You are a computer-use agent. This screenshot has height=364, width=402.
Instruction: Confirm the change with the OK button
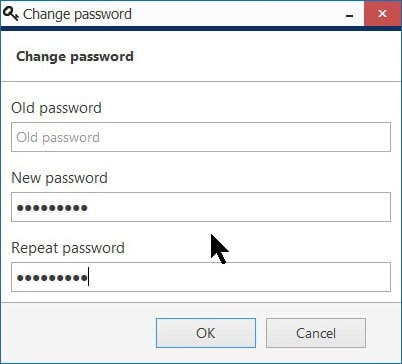pos(206,333)
